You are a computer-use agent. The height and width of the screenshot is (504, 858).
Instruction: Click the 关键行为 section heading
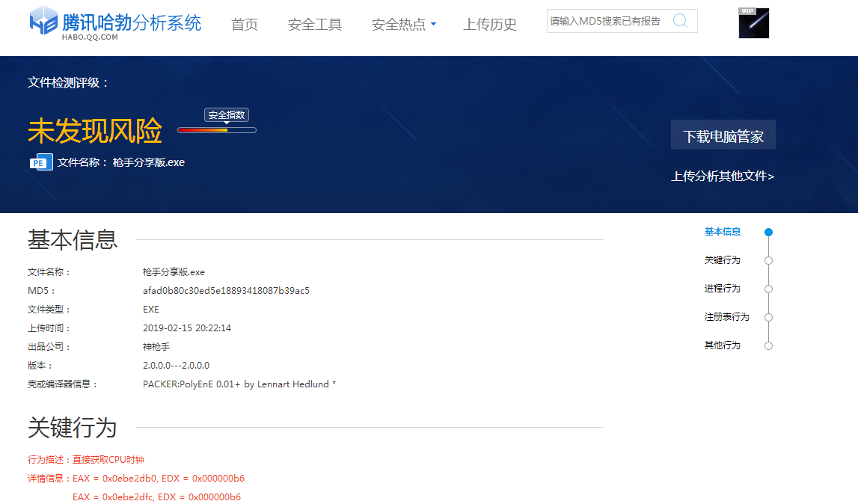[x=73, y=428]
